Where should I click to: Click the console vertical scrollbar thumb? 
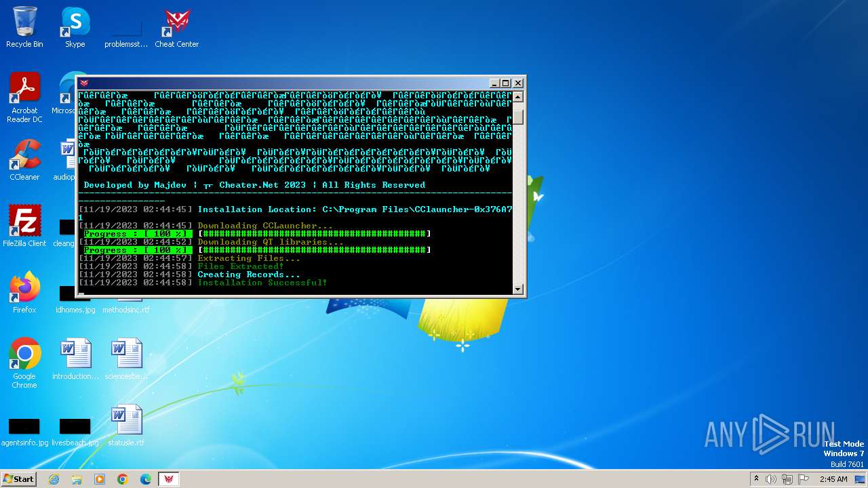518,117
